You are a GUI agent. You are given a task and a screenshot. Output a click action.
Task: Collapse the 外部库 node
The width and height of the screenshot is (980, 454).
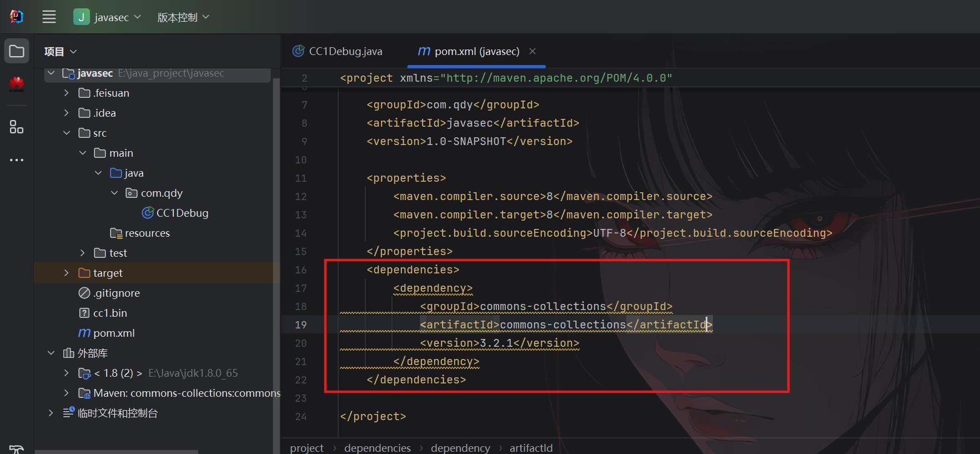pos(51,353)
